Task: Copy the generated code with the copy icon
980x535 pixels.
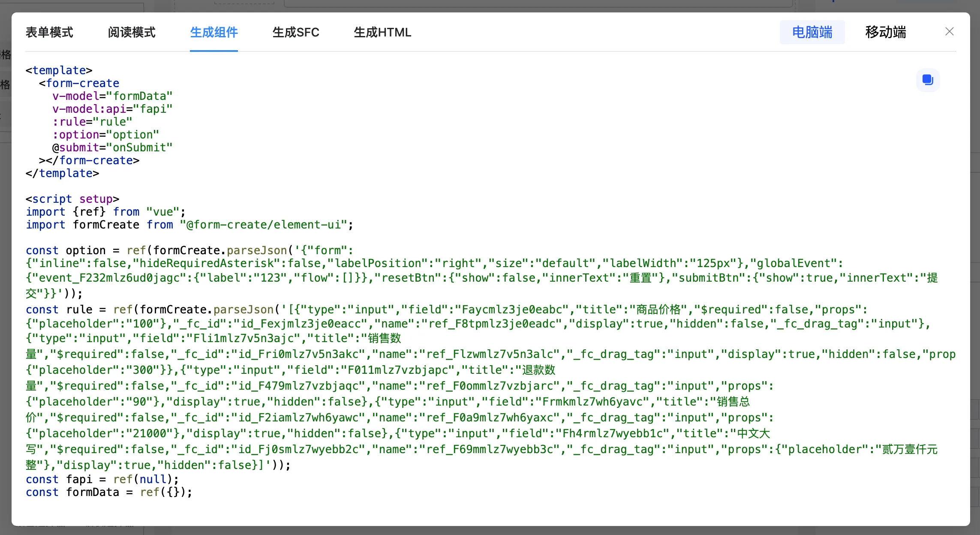Action: 928,80
